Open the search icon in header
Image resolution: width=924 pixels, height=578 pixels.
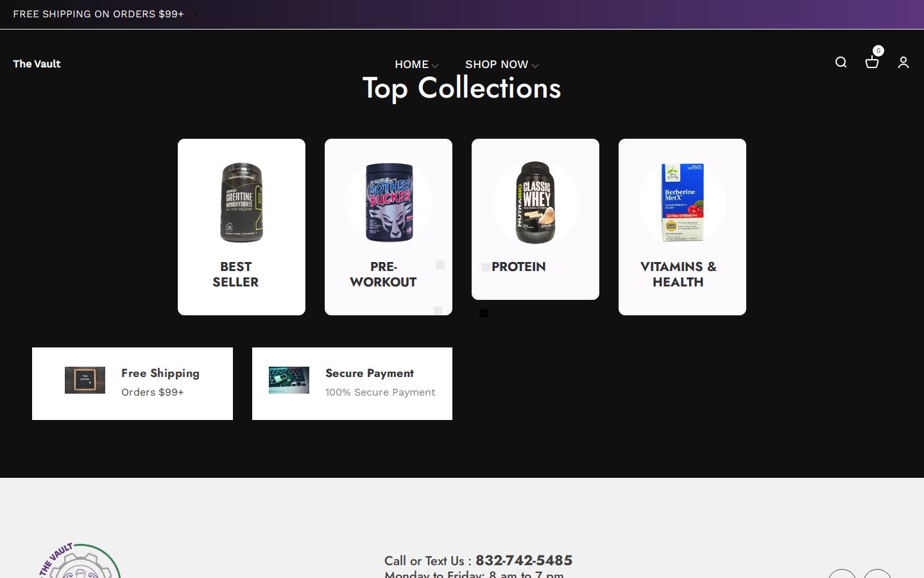click(841, 62)
